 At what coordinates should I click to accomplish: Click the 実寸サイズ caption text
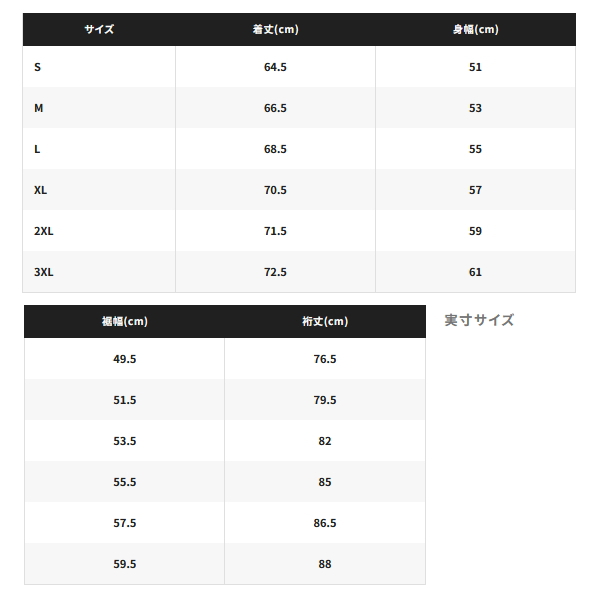(x=479, y=320)
